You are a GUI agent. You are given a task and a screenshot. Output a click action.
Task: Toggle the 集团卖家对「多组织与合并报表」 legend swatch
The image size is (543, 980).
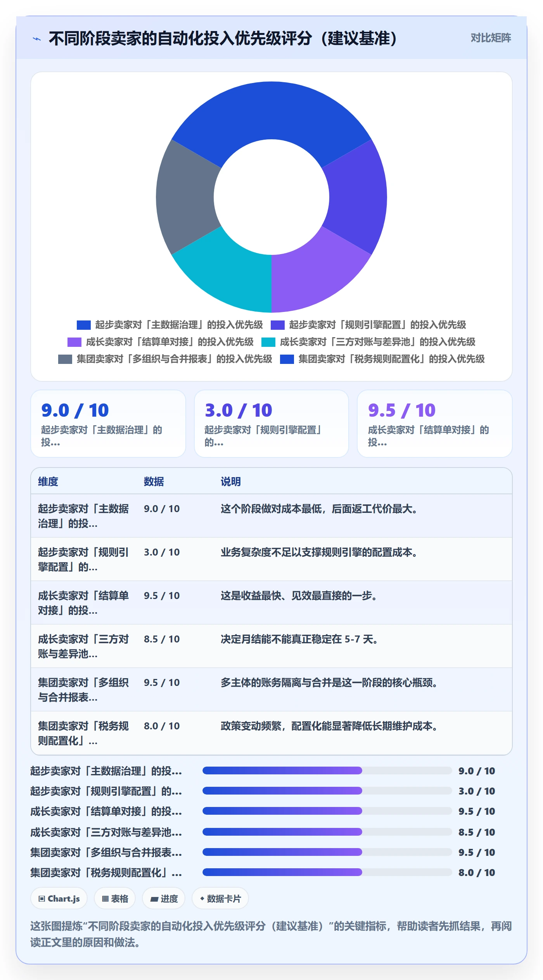(x=65, y=359)
